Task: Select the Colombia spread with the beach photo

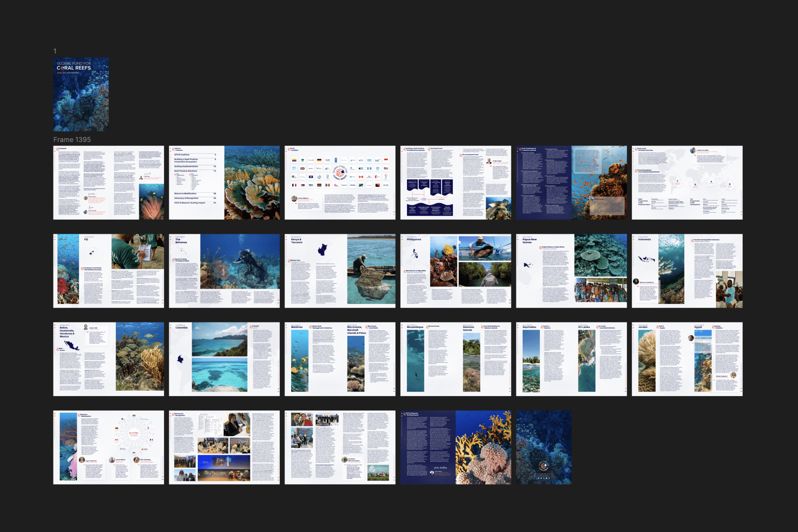Action: [224, 359]
